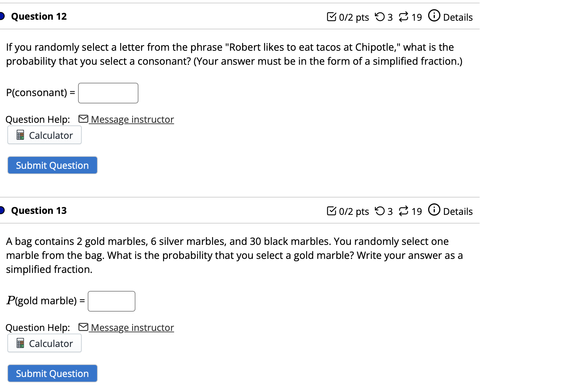Click the score checkbox icon next to 0/2 pts on Question 13
The width and height of the screenshot is (568, 392).
pos(332,211)
